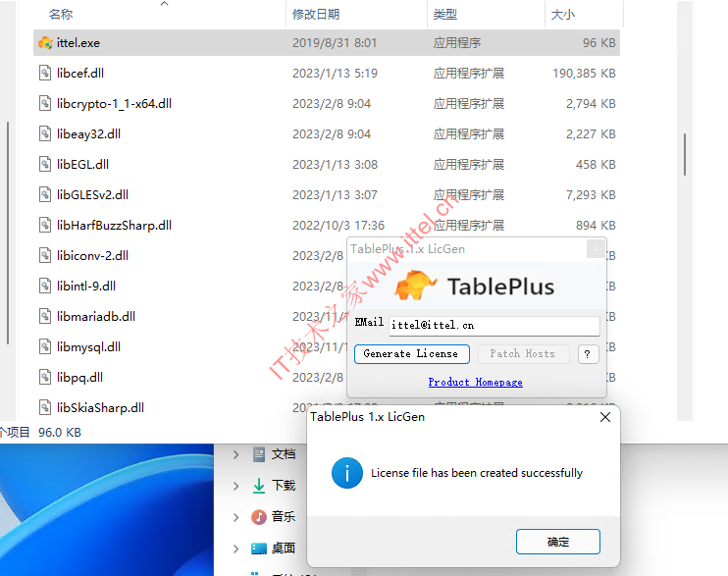
Task: Expand the 下载 tree node
Action: point(235,486)
